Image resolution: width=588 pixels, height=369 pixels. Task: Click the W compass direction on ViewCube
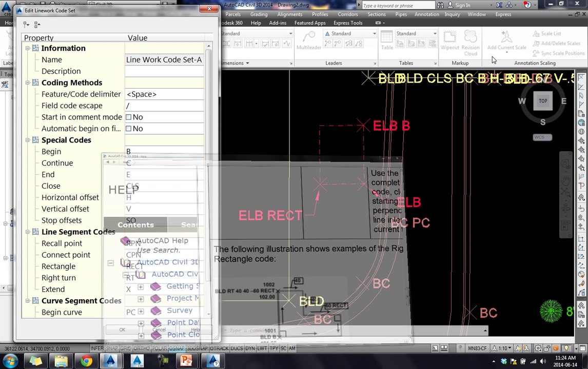pyautogui.click(x=522, y=101)
